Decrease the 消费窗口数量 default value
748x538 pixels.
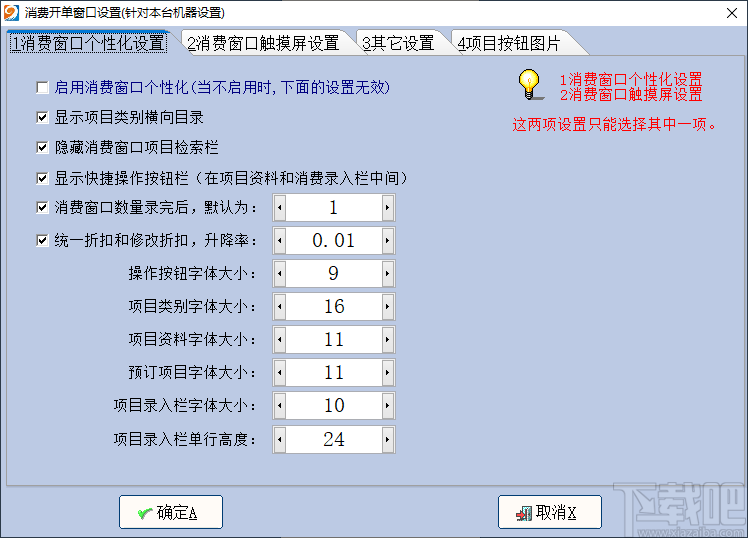(280, 207)
